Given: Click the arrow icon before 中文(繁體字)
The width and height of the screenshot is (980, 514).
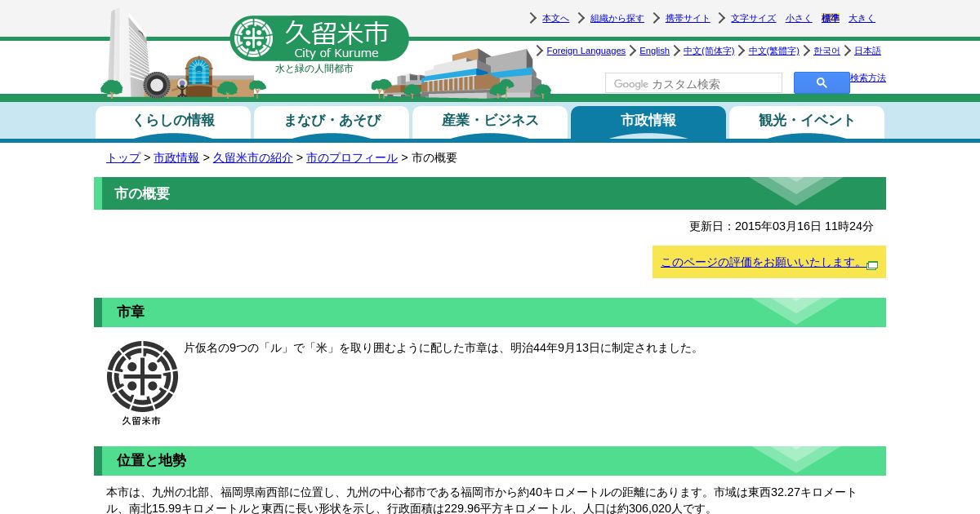Looking at the screenshot, I should (742, 51).
